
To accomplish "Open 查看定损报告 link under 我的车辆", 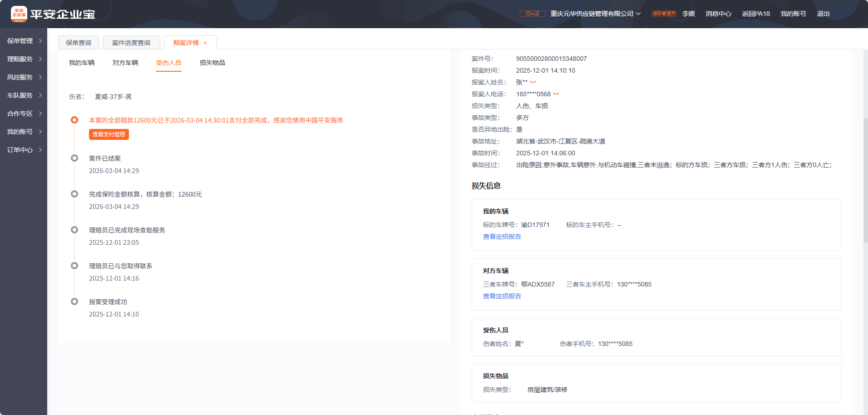I will (x=502, y=237).
